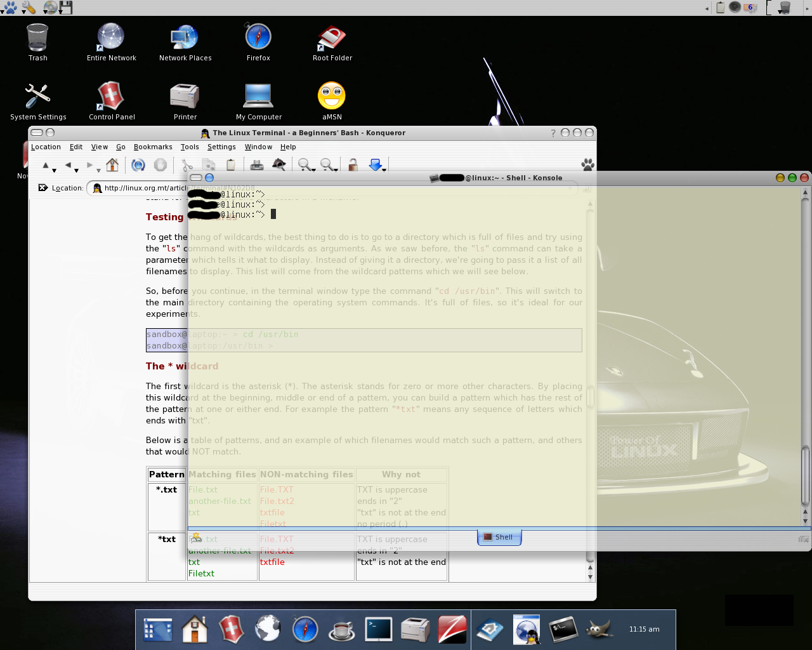The height and width of the screenshot is (650, 812).
Task: Open the printer icon in dock
Action: 415,630
